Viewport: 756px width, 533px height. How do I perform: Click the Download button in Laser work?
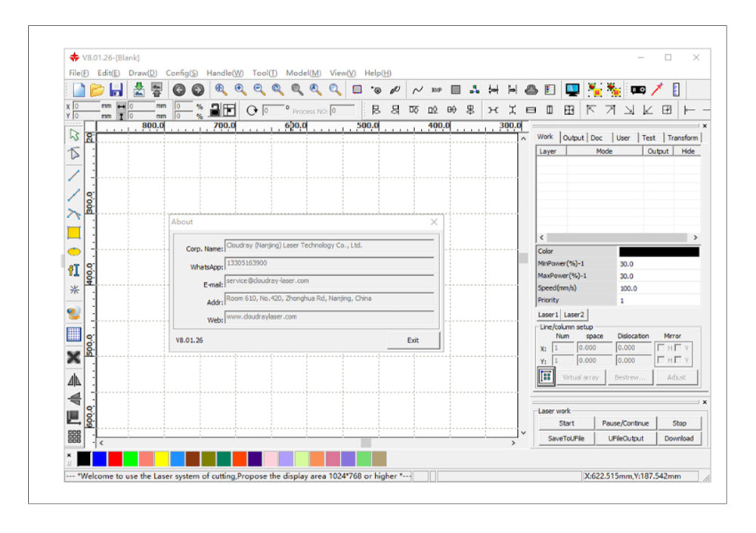tap(678, 438)
